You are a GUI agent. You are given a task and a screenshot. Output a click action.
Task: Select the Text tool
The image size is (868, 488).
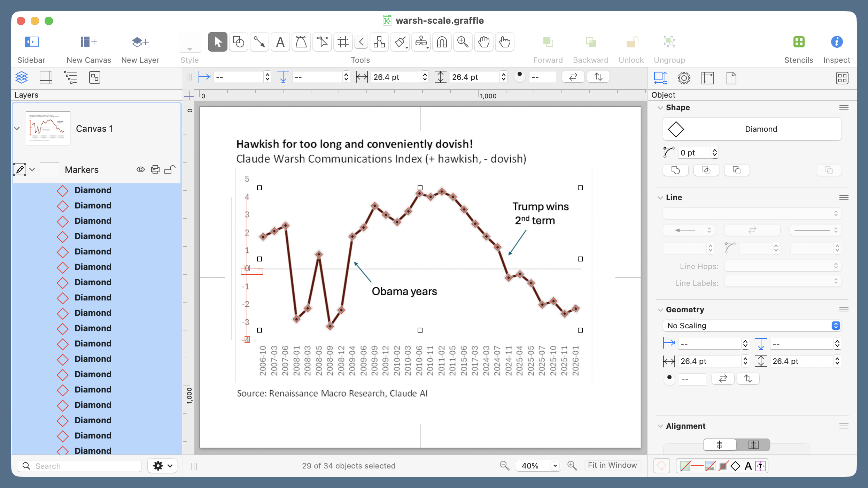pos(280,42)
